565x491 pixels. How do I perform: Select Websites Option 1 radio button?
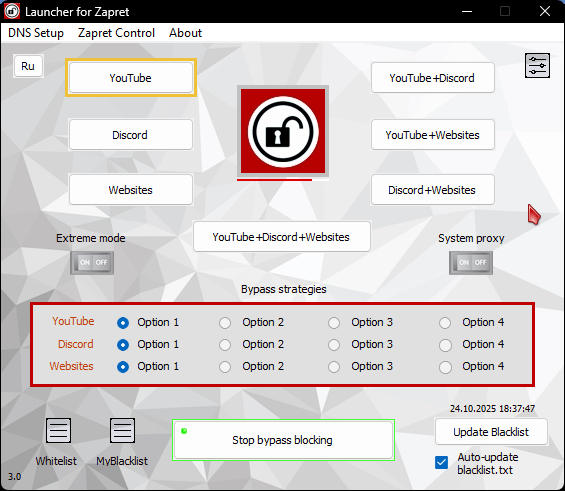[x=123, y=367]
